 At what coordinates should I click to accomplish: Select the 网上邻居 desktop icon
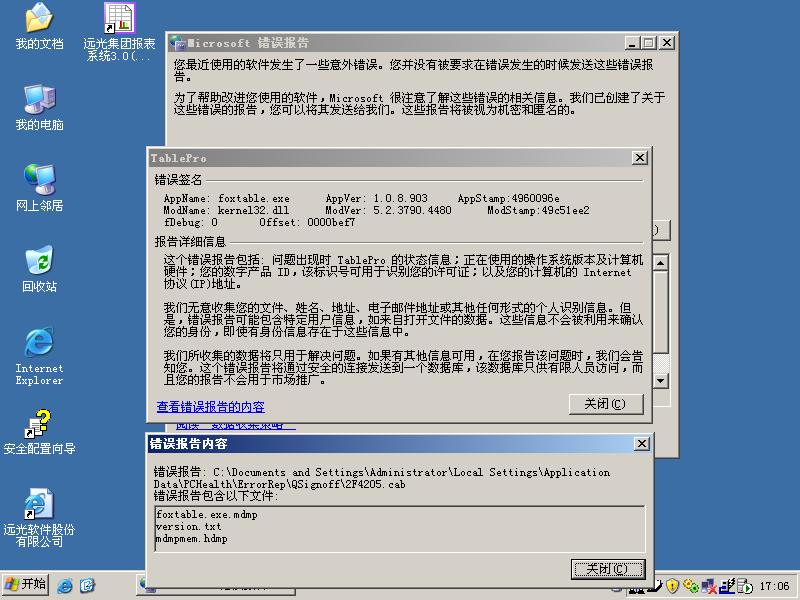39,188
